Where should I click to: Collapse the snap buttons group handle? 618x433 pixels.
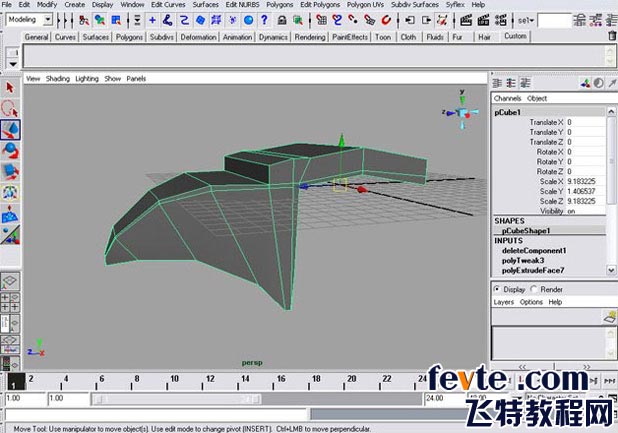pos(310,20)
